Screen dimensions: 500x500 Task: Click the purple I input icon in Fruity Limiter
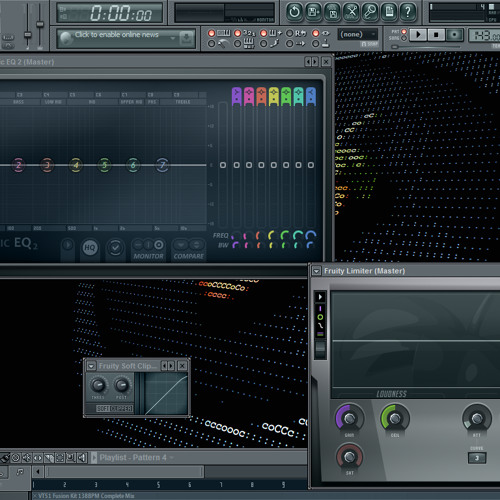tap(320, 309)
